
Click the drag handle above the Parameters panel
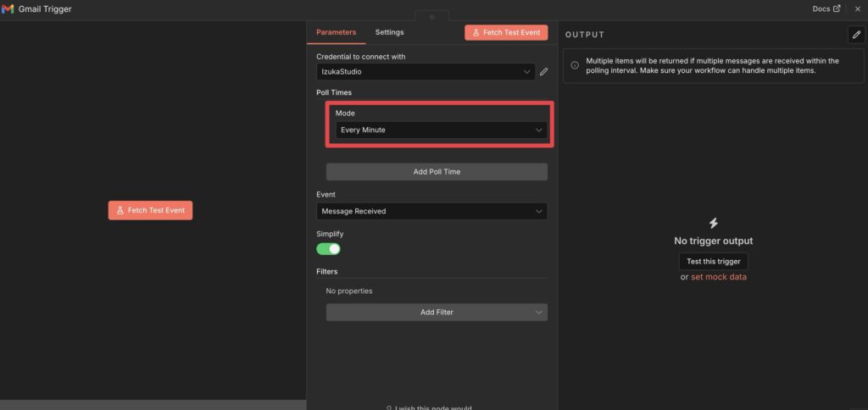tap(431, 17)
